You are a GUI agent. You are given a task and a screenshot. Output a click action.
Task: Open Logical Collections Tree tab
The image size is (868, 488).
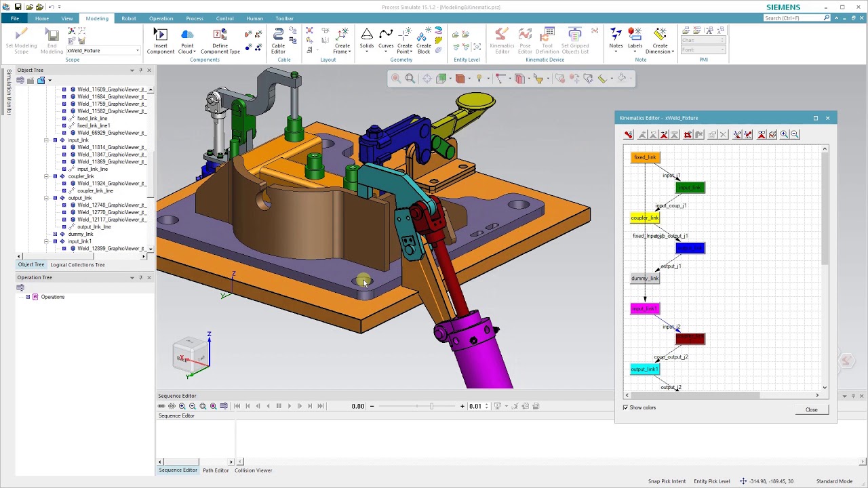tap(77, 265)
